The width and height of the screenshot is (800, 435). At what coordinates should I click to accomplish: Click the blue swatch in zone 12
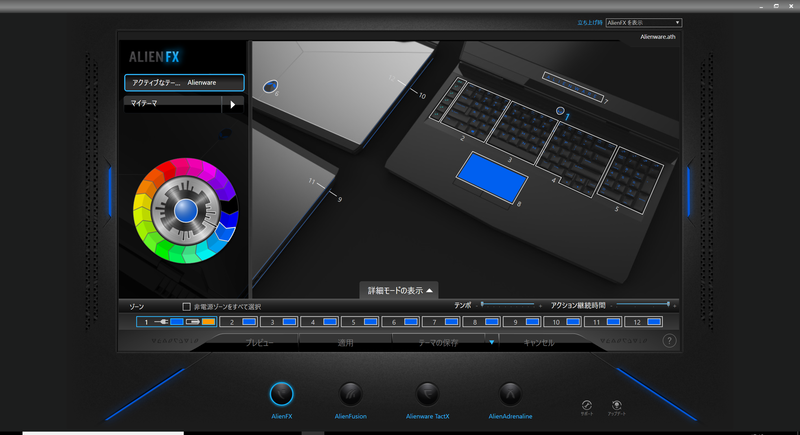[654, 322]
